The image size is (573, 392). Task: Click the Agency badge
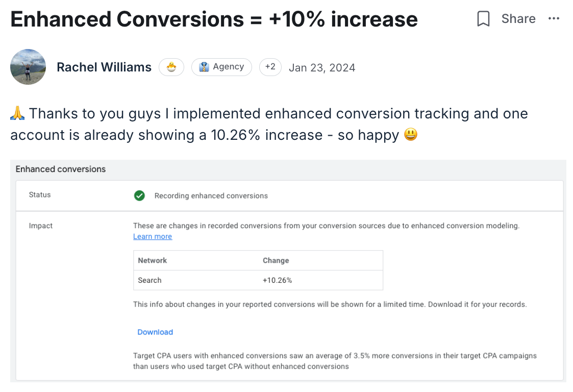tap(221, 67)
